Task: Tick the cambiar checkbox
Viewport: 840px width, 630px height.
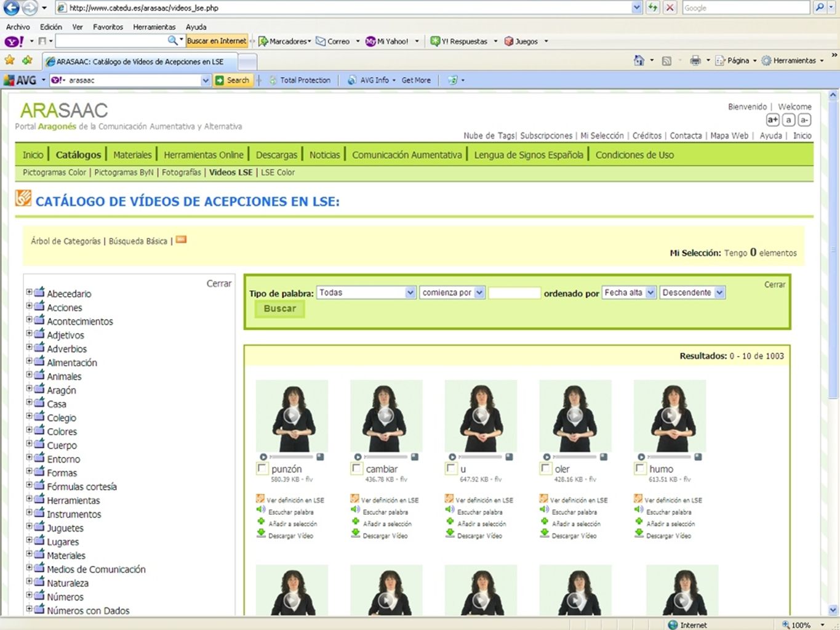Action: pos(356,469)
